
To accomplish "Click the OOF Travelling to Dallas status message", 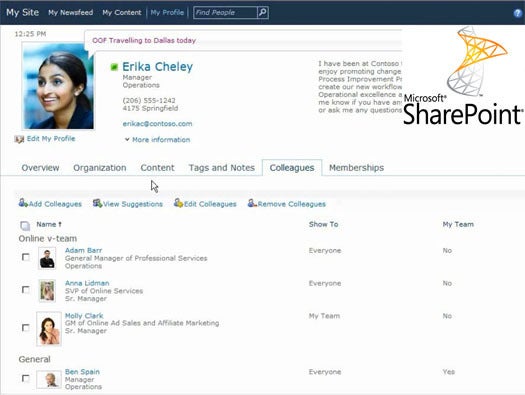I will pos(144,41).
